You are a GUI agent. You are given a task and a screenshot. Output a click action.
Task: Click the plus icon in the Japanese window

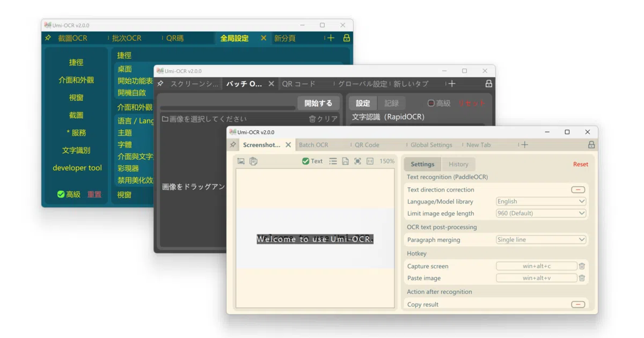point(452,84)
